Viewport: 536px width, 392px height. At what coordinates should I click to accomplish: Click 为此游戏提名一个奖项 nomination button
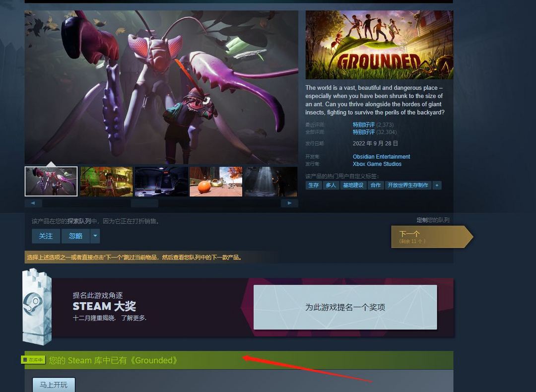345,307
